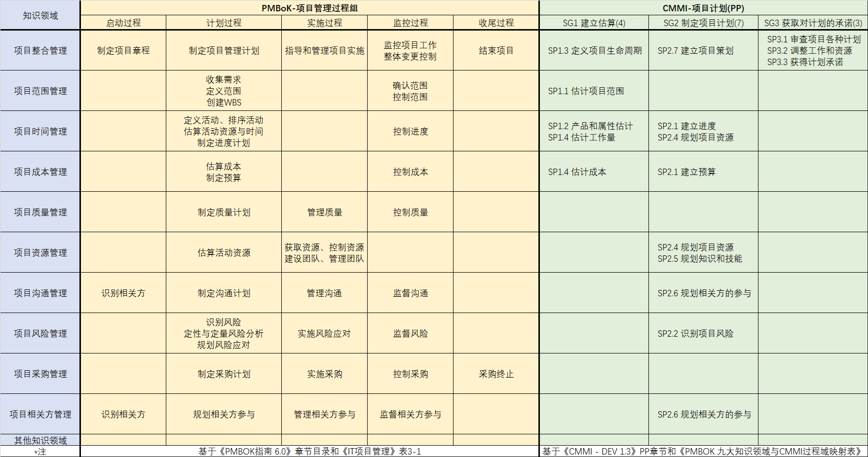The width and height of the screenshot is (868, 457).
Task: Select the 收尾过程 column header
Action: tap(496, 23)
